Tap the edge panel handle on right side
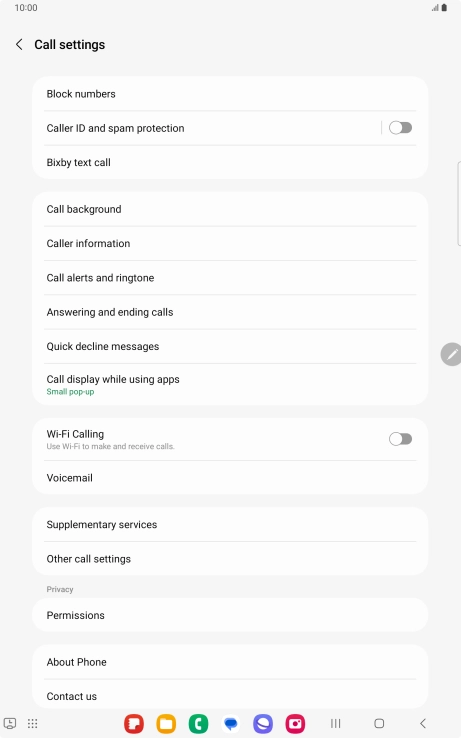The image size is (461, 738). tap(459, 204)
